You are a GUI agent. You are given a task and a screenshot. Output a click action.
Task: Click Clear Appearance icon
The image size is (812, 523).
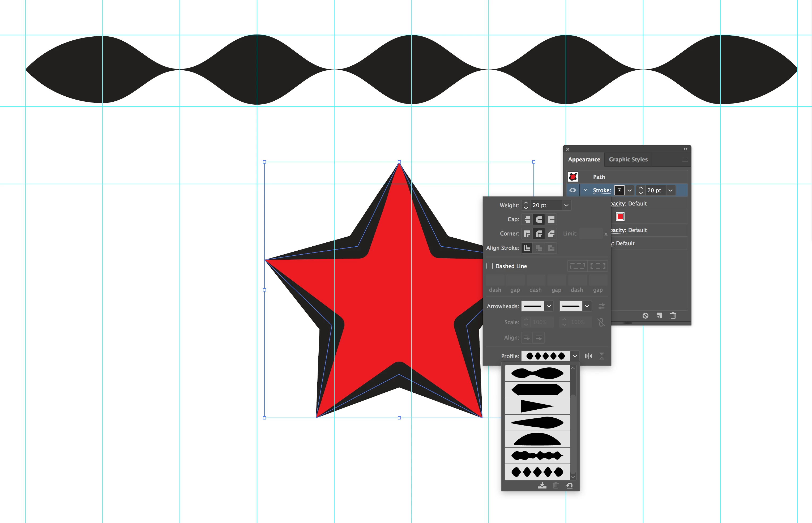pos(645,315)
